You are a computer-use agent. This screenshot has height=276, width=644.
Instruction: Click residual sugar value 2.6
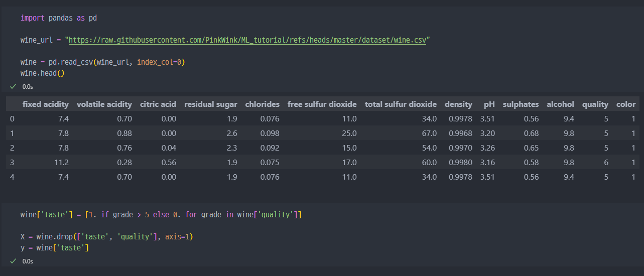coord(232,133)
